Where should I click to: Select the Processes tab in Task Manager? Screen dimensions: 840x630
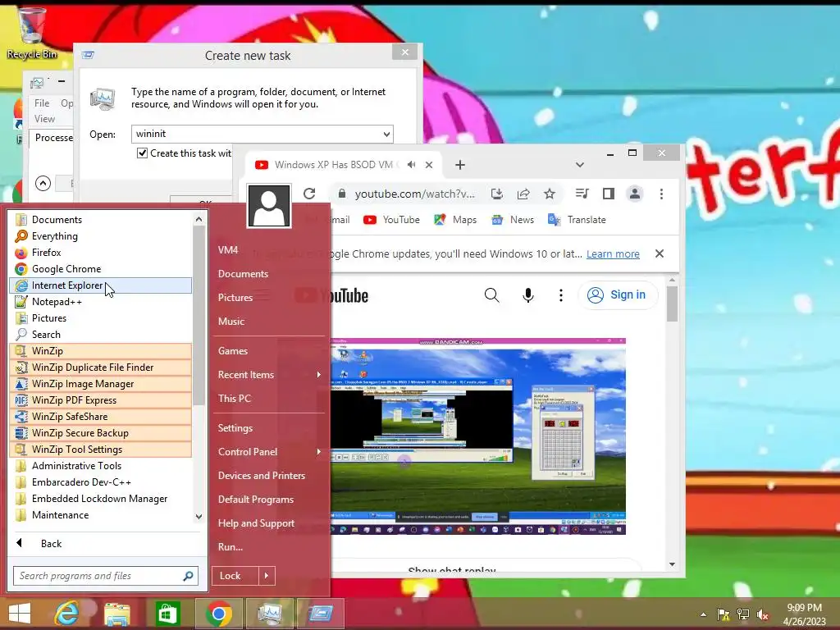[52, 138]
